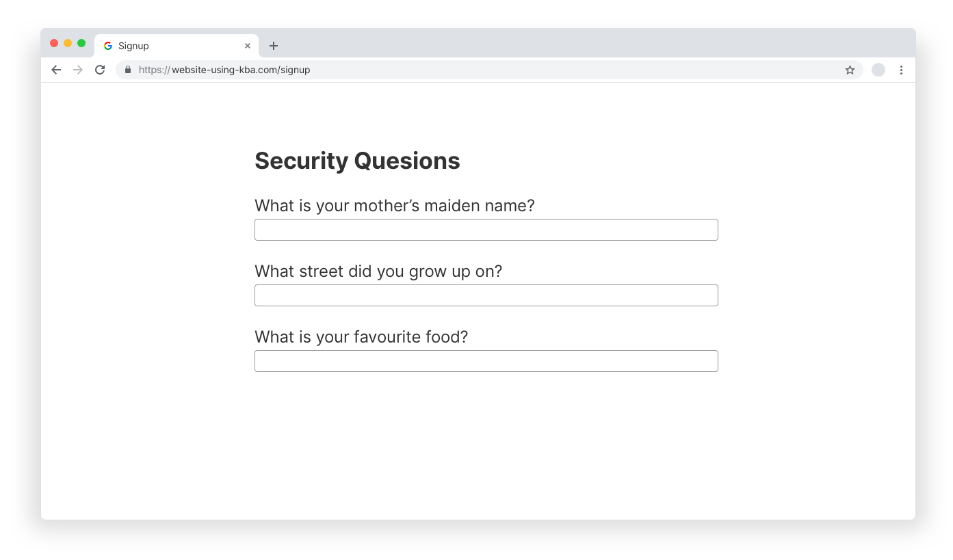Select the Signup browser tab

[x=177, y=46]
